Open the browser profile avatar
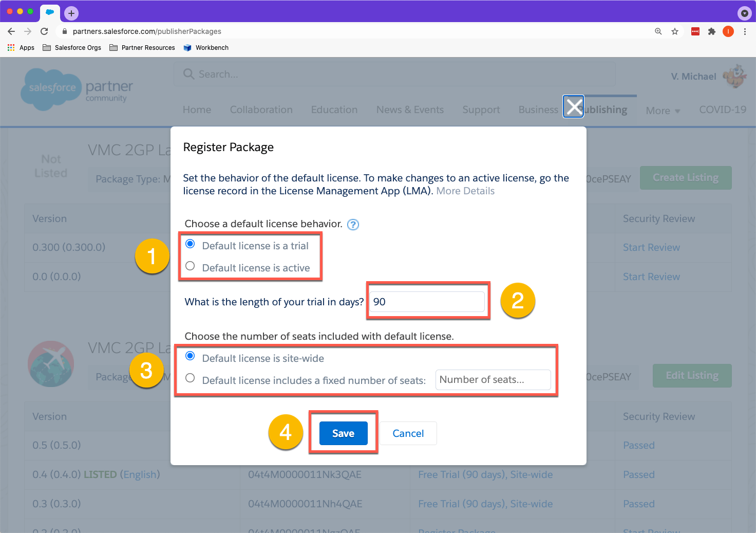This screenshot has height=533, width=756. (728, 31)
